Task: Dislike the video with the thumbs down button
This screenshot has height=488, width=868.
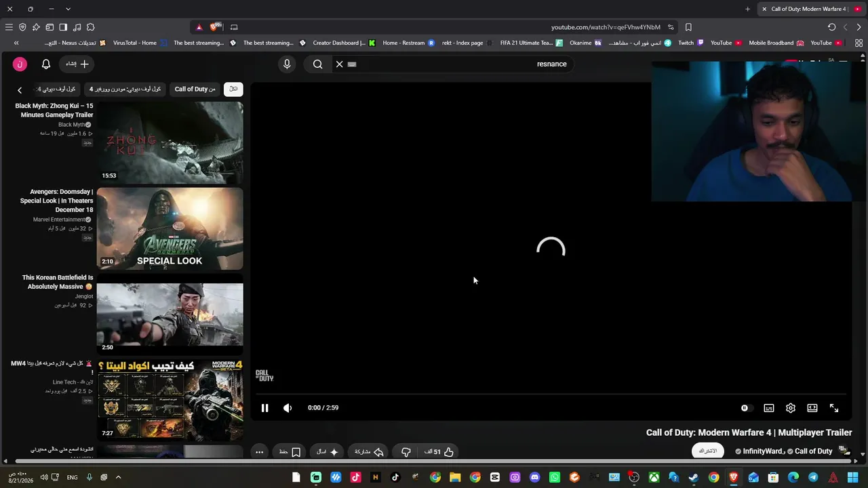Action: click(x=406, y=452)
